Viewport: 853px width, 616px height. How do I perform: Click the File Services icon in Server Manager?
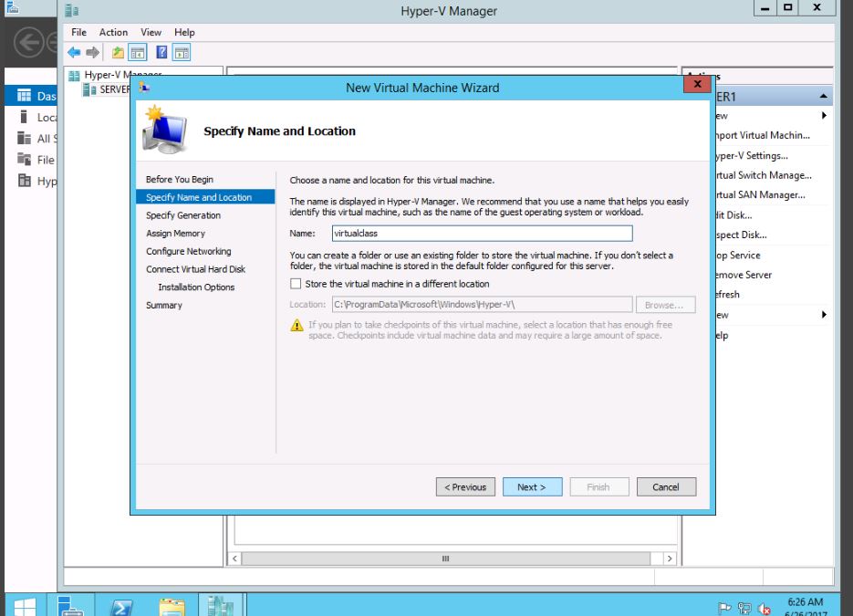click(24, 160)
